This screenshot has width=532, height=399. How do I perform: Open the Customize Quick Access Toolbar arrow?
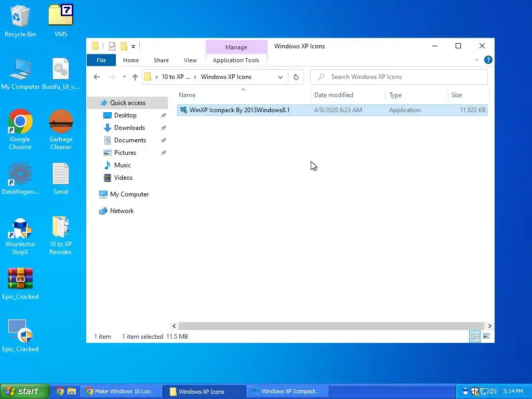click(x=134, y=46)
